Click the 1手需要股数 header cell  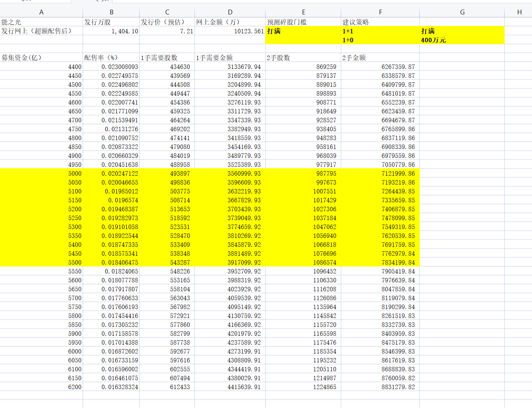[167, 57]
